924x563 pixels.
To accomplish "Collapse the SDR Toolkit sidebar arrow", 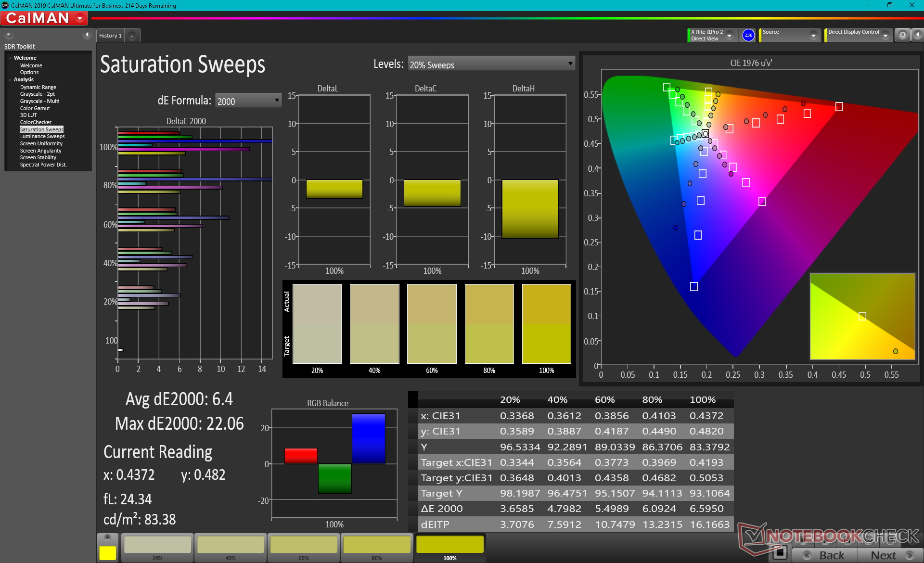I will (87, 35).
